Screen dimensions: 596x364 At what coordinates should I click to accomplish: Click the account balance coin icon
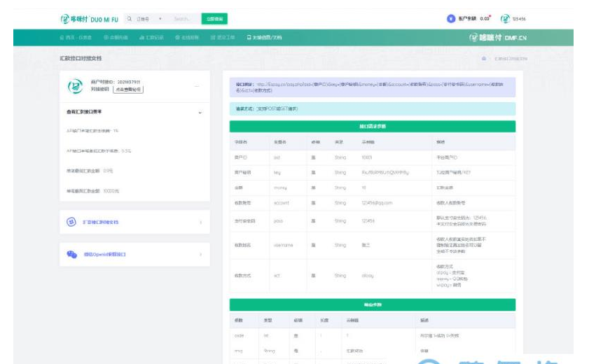point(451,19)
